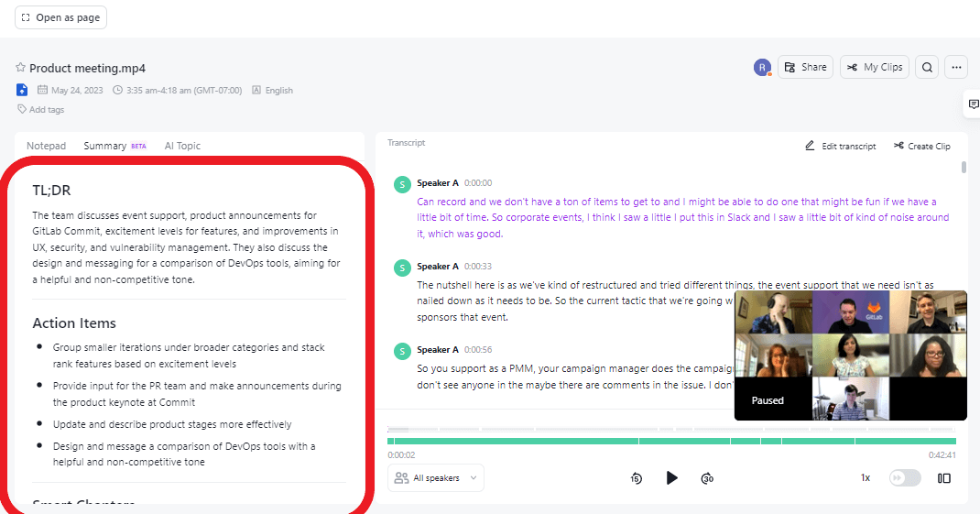The image size is (980, 514).
Task: Click the Speaker A avatar at 0:00:33
Action: pyautogui.click(x=402, y=268)
